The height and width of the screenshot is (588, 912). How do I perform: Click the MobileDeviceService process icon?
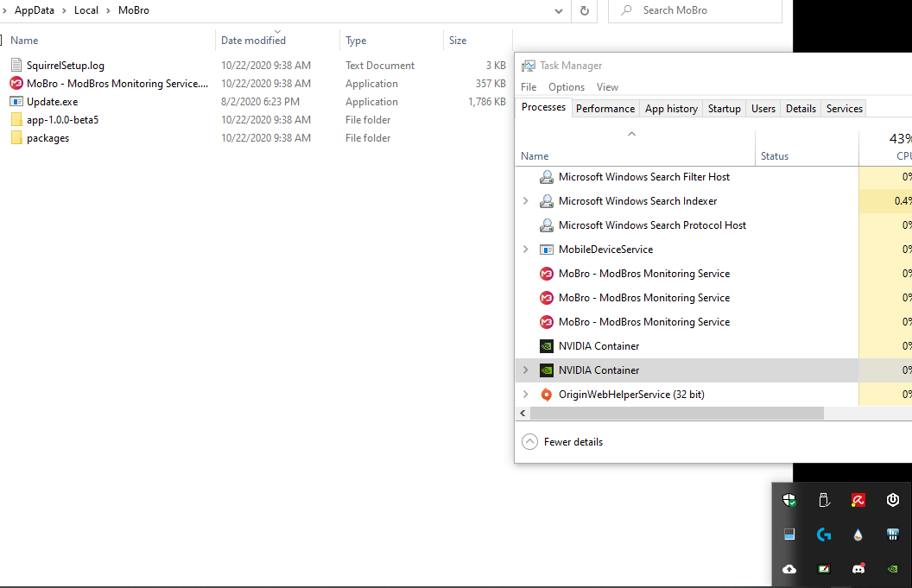[x=546, y=250]
